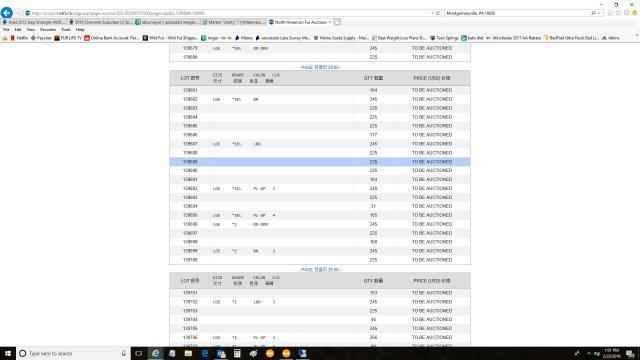Open the Tools menu
Image resolution: width=640 pixels, height=360 pixels.
point(66,30)
